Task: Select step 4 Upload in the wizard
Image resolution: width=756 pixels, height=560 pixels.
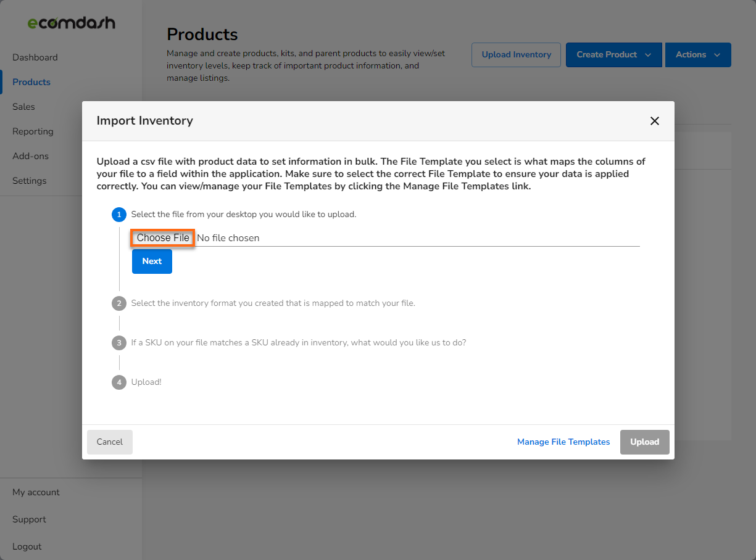Action: pyautogui.click(x=119, y=382)
